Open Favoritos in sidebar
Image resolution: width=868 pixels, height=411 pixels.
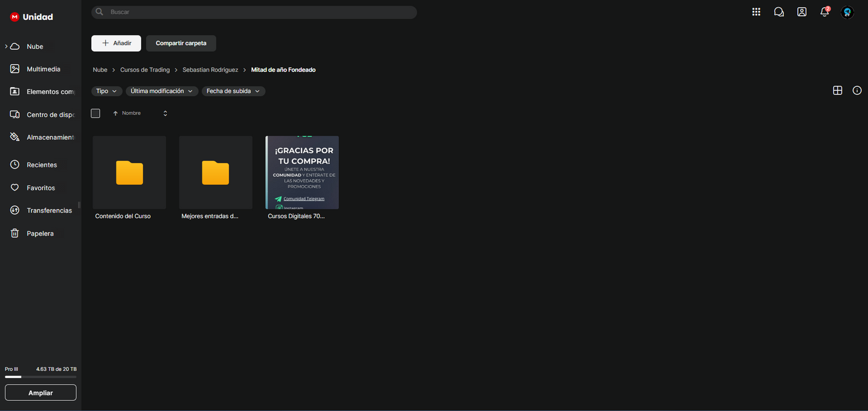40,188
